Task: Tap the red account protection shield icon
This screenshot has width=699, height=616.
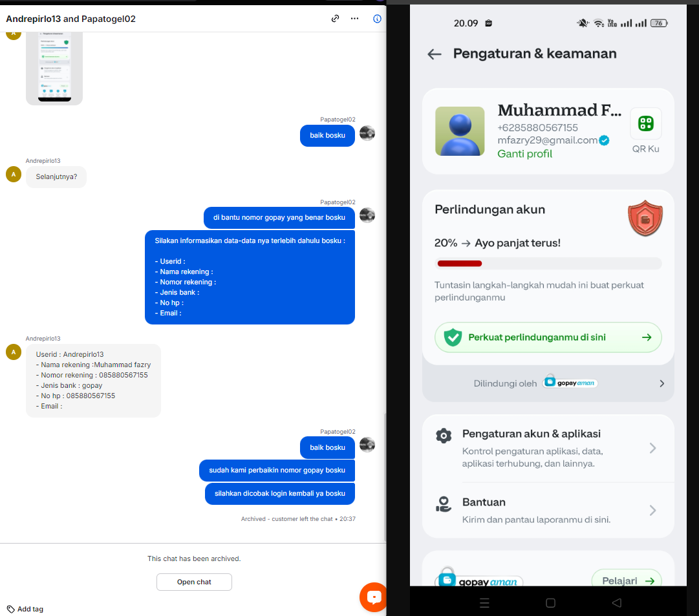Action: 645,218
